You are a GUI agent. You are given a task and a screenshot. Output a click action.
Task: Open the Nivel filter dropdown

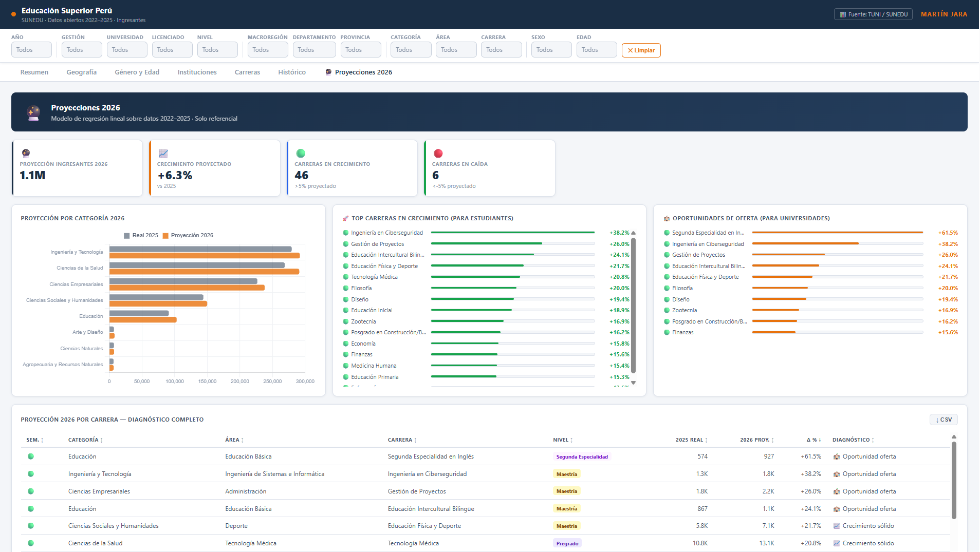217,50
